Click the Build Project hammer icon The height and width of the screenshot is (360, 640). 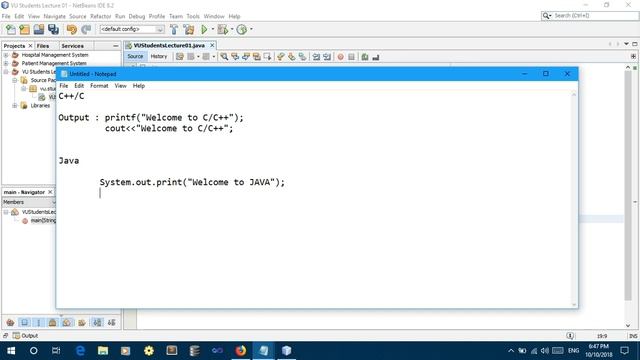174,29
